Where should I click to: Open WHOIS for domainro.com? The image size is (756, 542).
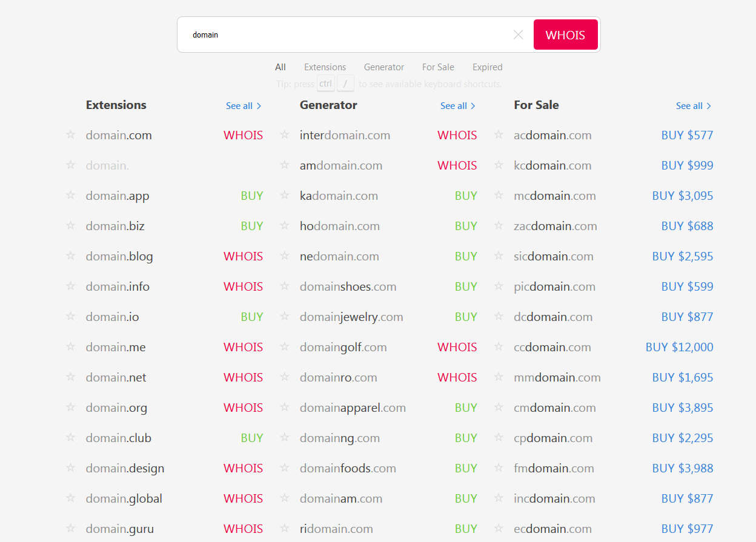pos(457,377)
